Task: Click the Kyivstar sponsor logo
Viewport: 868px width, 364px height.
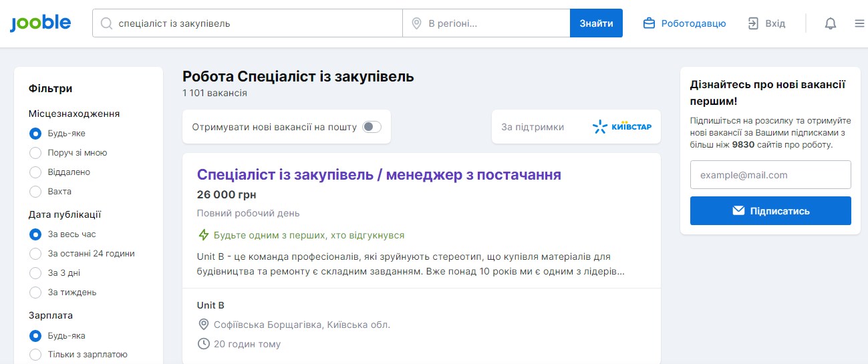Action: click(621, 127)
